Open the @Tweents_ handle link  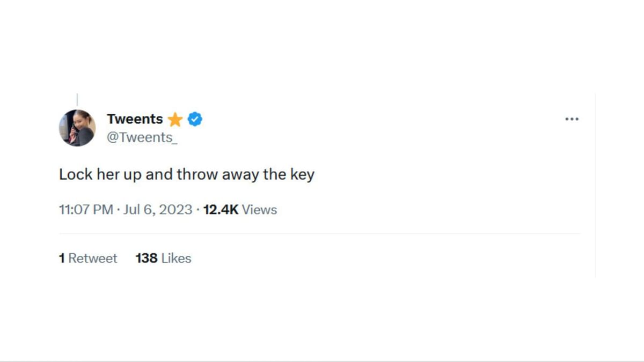pos(142,137)
